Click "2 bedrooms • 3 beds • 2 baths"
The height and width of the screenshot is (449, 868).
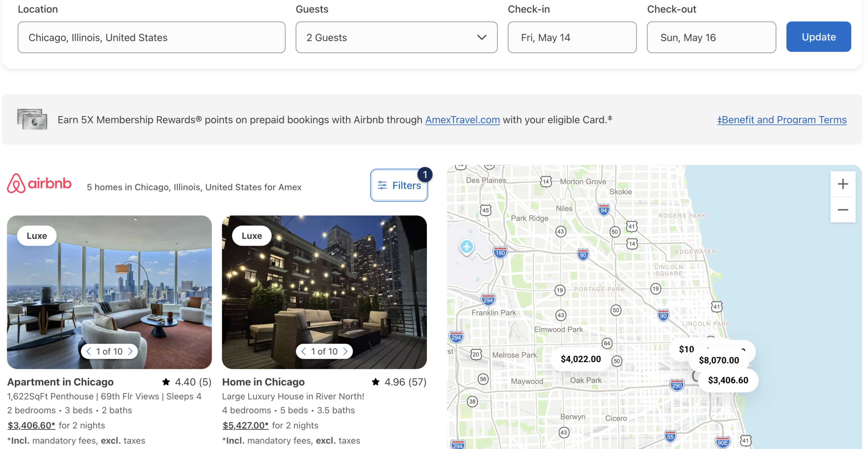point(70,410)
